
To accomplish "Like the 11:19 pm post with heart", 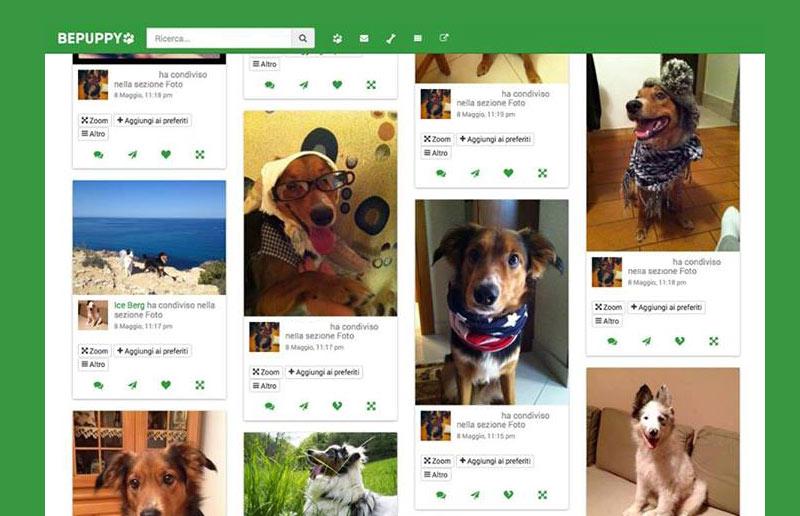I will click(509, 173).
